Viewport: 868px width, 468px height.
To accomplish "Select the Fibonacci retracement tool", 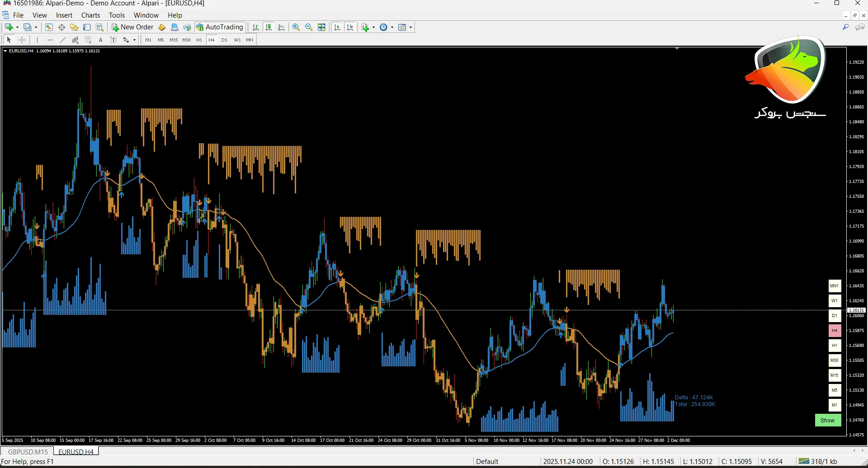I will click(88, 40).
